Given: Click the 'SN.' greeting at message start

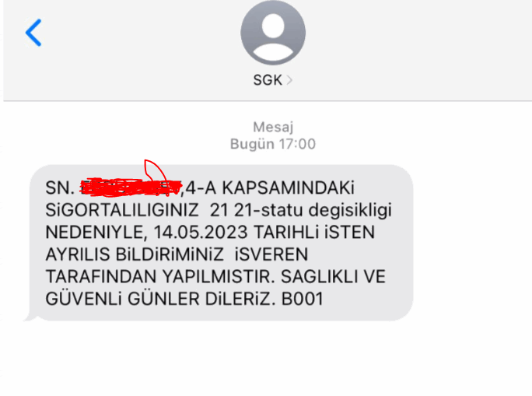Looking at the screenshot, I should [60, 188].
